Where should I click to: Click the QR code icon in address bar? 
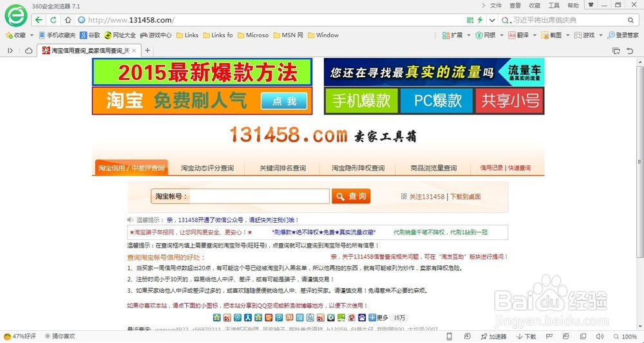click(470, 20)
